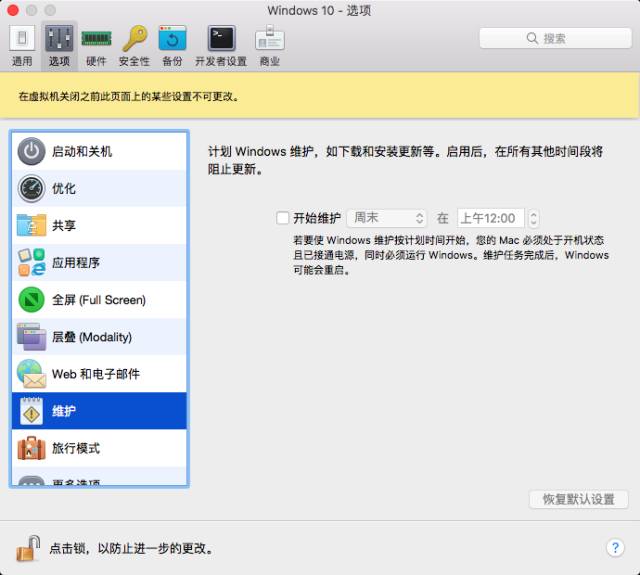Enable the 开始维护 checkbox
This screenshot has height=575, width=640.
click(282, 218)
